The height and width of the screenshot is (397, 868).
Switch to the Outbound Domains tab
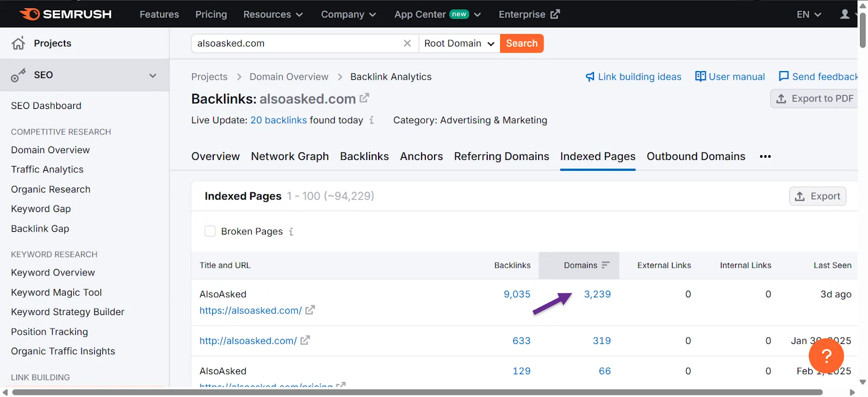coord(696,156)
